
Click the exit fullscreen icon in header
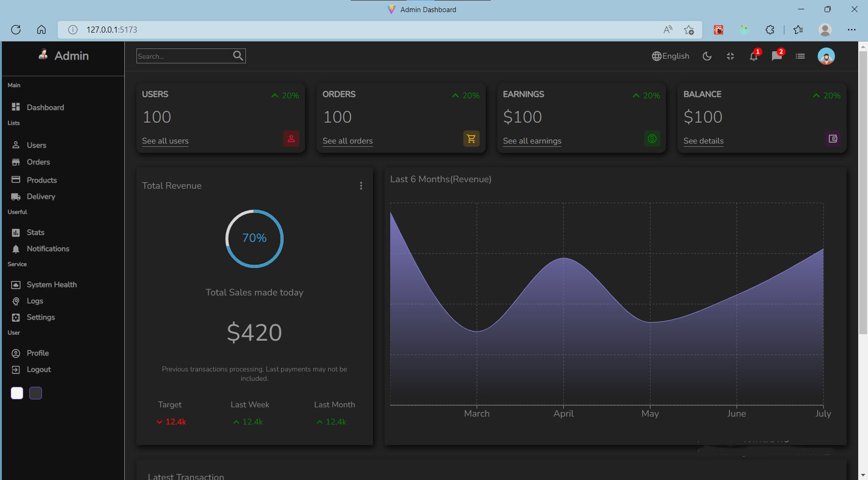pyautogui.click(x=730, y=56)
